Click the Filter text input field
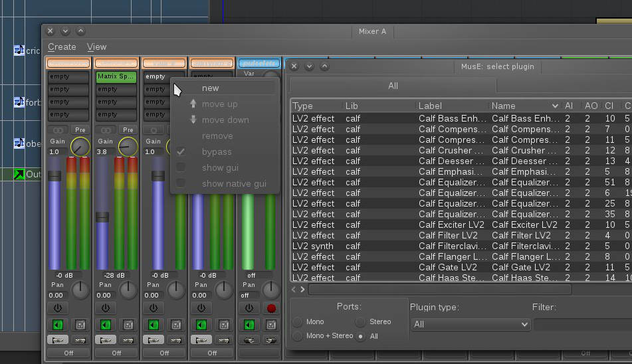 click(x=581, y=324)
